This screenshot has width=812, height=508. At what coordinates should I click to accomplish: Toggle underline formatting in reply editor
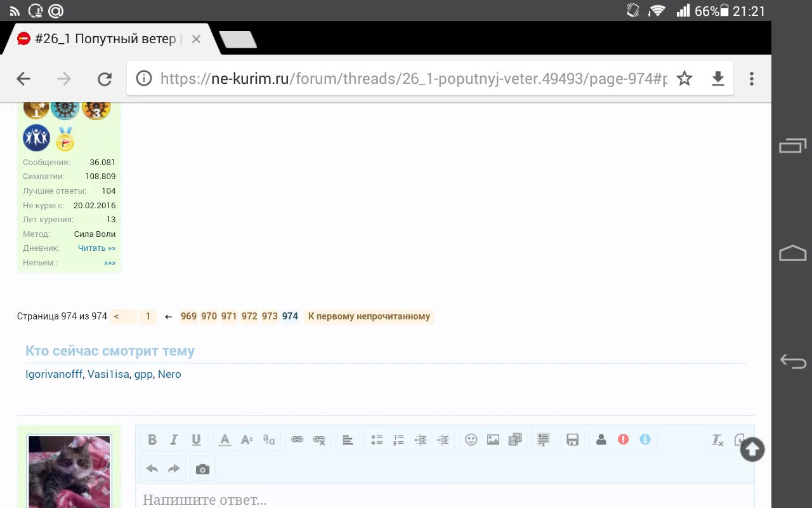pyautogui.click(x=196, y=439)
